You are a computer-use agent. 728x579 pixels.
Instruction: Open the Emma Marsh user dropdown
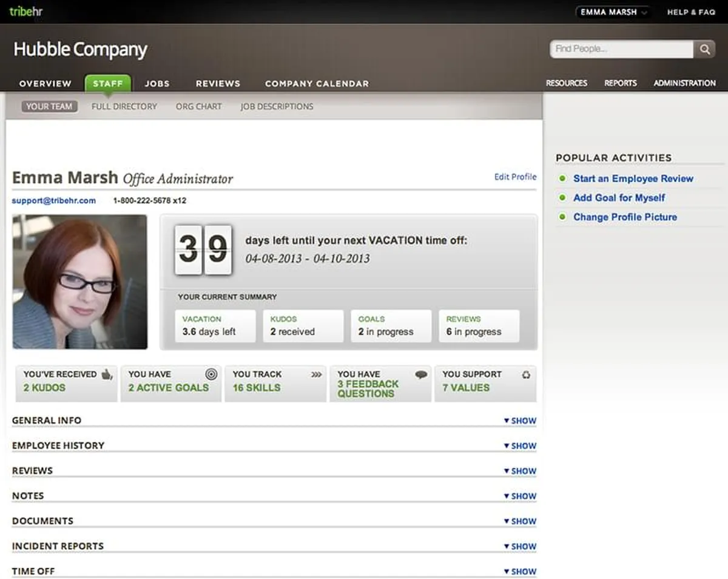[613, 12]
